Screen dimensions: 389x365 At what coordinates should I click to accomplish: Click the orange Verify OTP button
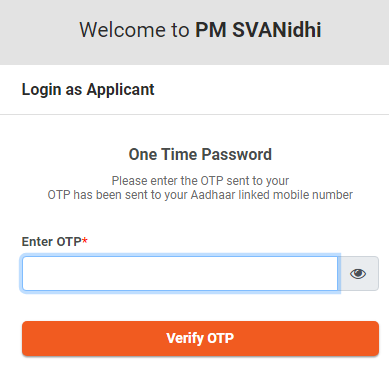(x=200, y=338)
